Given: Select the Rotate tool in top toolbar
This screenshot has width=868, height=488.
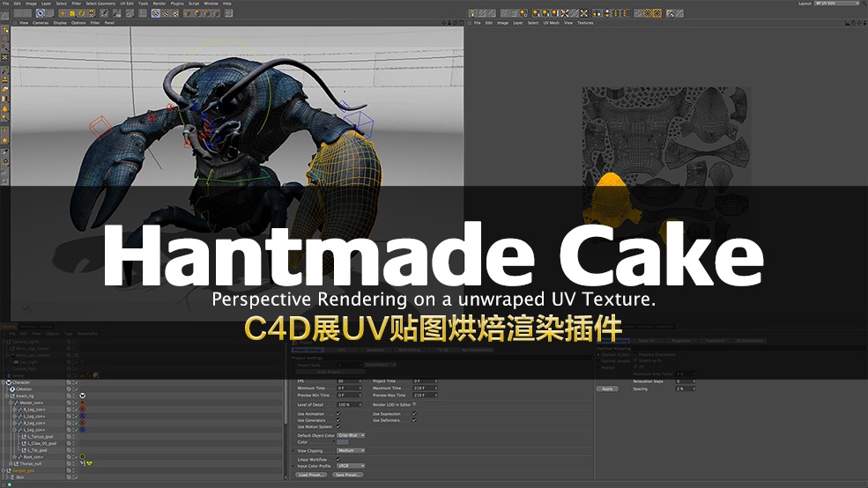Looking at the screenshot, I should tap(81, 12).
